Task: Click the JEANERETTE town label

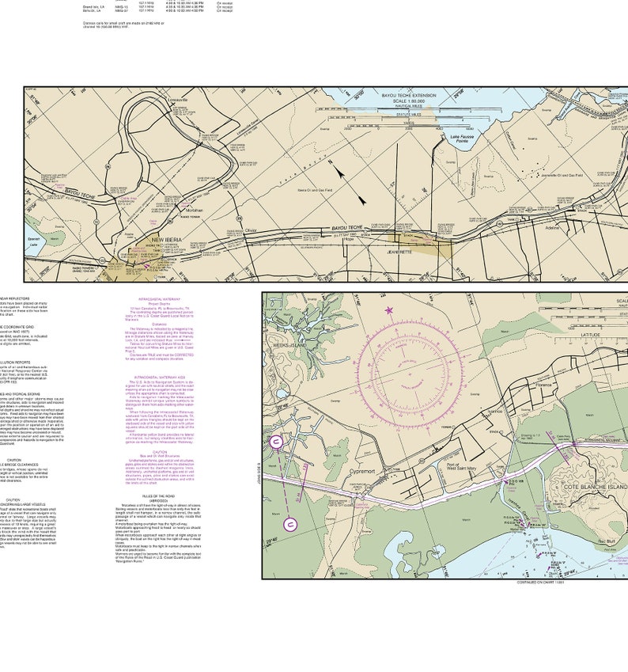Action: point(399,252)
